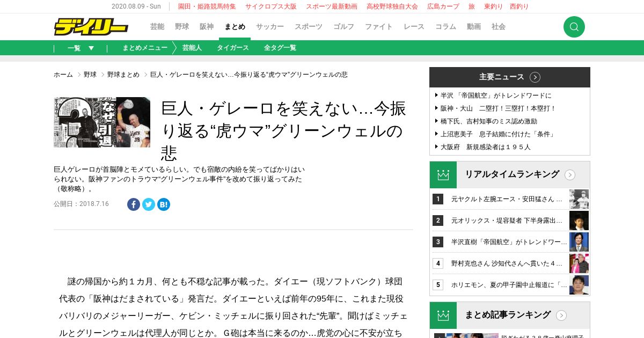Open 高校野球独自大会 top link
The height and width of the screenshot is (338, 644).
click(x=392, y=6)
